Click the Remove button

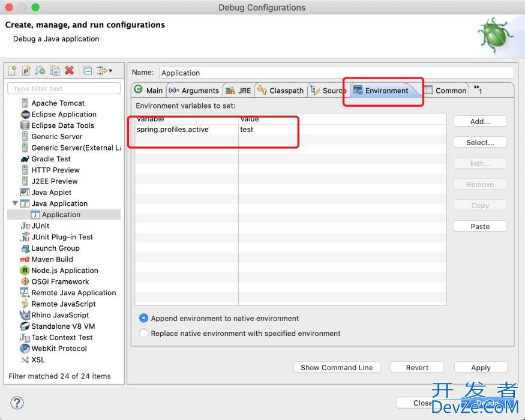pyautogui.click(x=480, y=184)
